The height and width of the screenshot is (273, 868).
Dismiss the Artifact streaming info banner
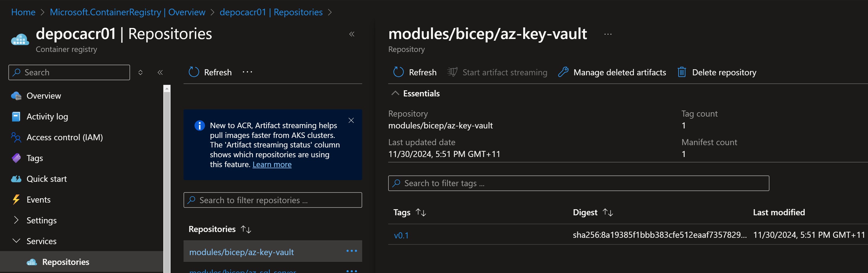pos(351,121)
